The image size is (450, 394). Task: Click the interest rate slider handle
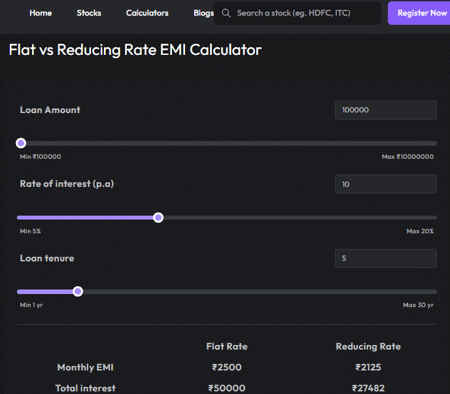click(x=158, y=218)
